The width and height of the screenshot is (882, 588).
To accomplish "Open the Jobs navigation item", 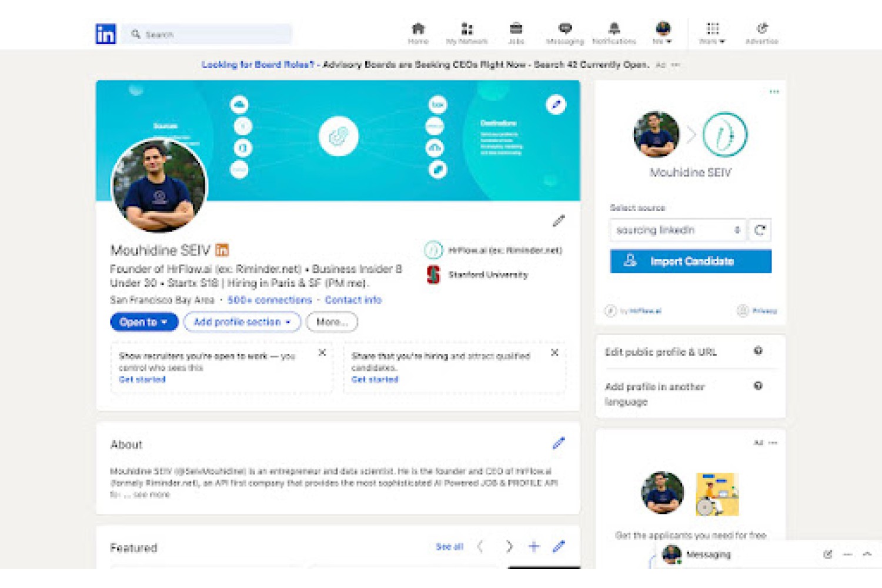I will [516, 34].
